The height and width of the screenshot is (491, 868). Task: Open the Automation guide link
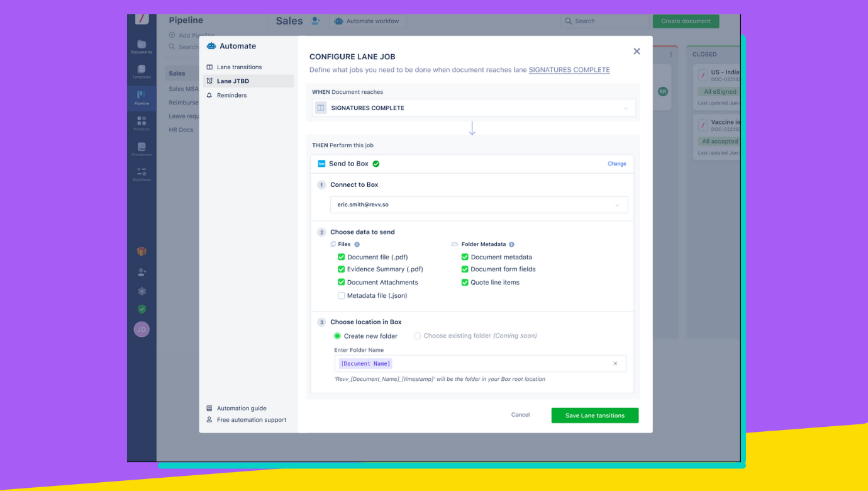(x=242, y=408)
